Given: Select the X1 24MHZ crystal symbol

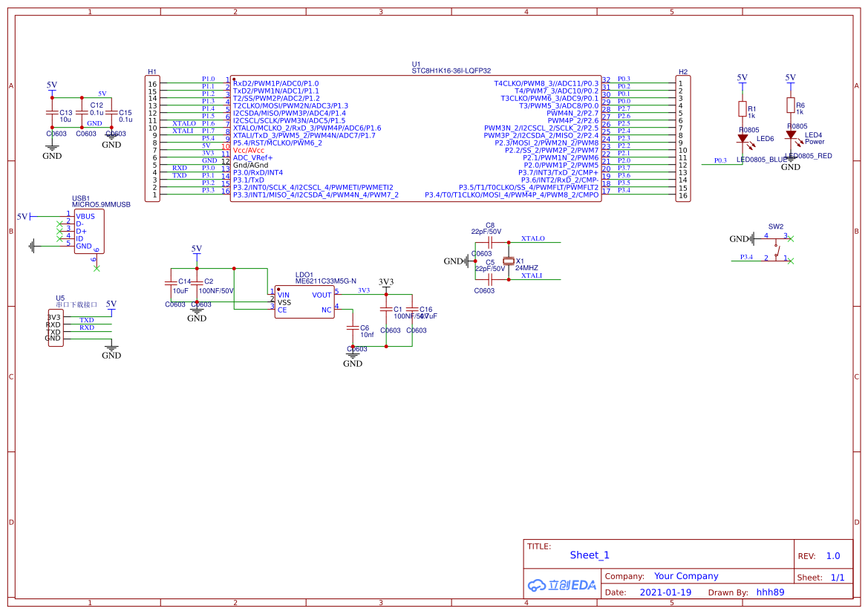Looking at the screenshot, I should pos(509,261).
